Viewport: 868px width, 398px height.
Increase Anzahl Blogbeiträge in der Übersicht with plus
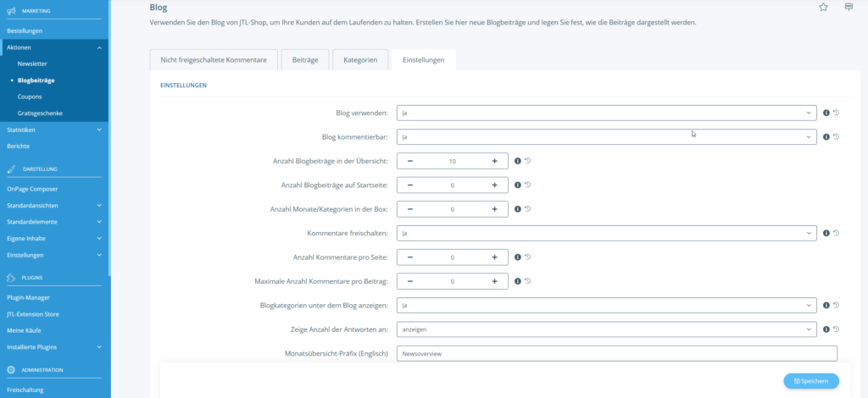point(494,161)
